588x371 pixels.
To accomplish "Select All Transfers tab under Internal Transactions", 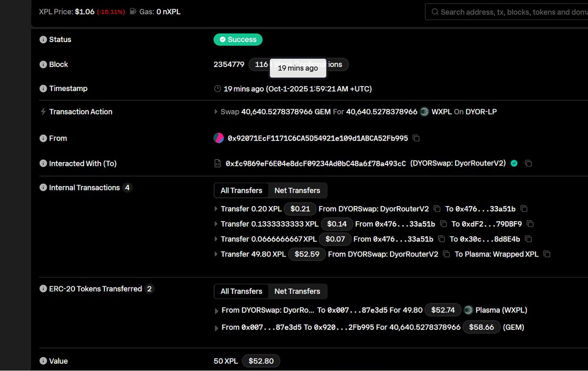I will pyautogui.click(x=242, y=190).
